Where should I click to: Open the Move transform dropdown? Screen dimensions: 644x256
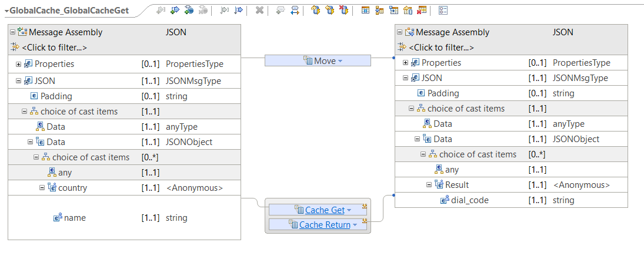point(340,61)
